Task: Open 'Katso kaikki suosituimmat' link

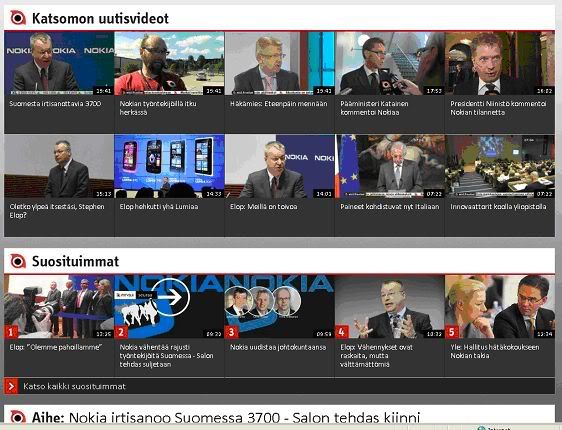Action: point(74,386)
